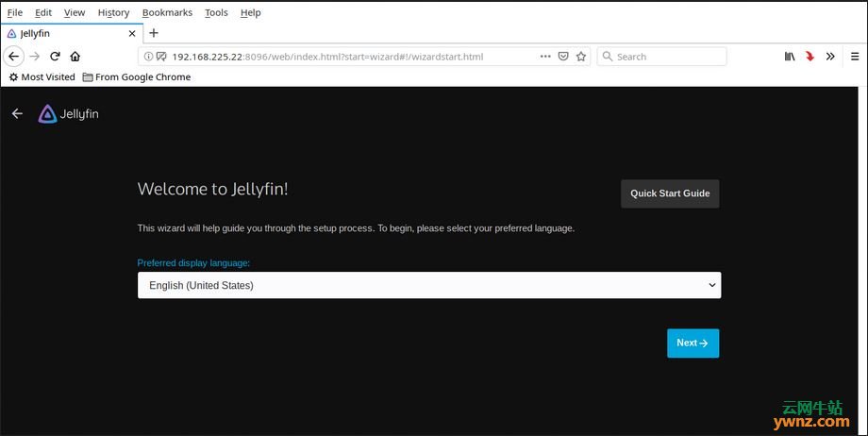The width and height of the screenshot is (868, 436).
Task: Select the Jellyfin browser tab
Action: (72, 34)
